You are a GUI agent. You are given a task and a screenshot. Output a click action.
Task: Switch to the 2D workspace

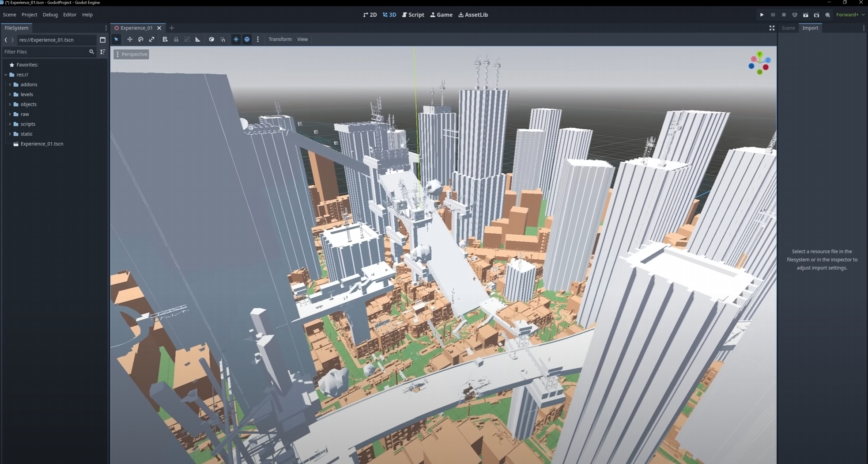pos(370,15)
